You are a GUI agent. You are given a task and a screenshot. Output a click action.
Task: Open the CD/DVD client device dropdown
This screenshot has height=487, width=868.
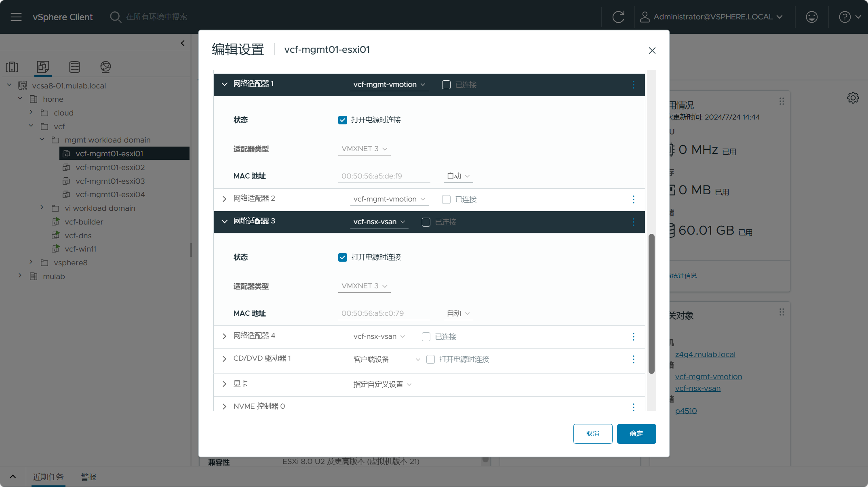tap(387, 360)
